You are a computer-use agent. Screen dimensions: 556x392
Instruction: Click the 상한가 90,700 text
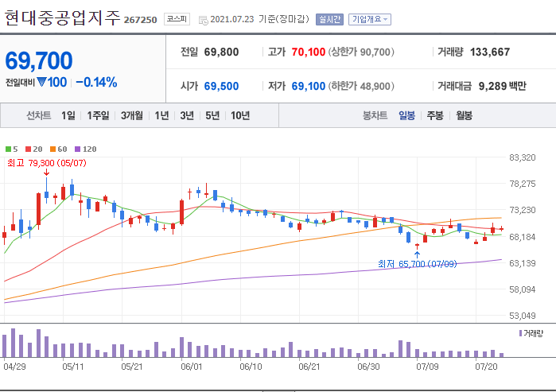point(361,52)
